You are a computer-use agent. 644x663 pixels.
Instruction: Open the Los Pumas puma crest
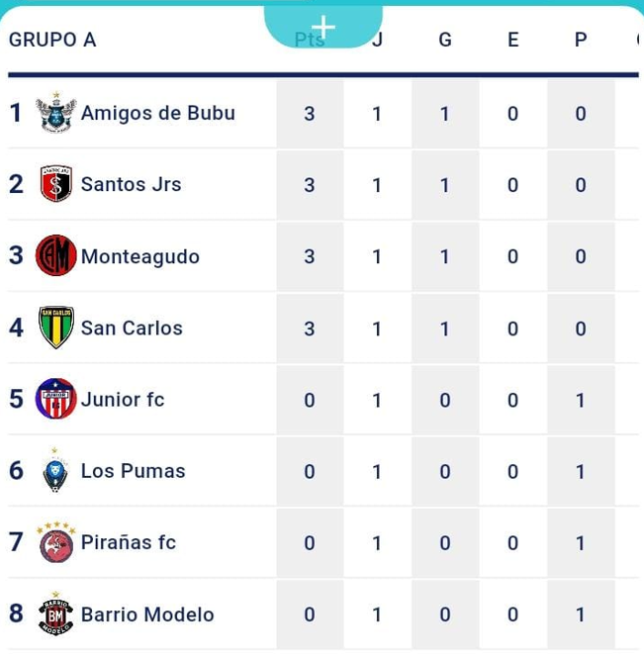pyautogui.click(x=55, y=470)
